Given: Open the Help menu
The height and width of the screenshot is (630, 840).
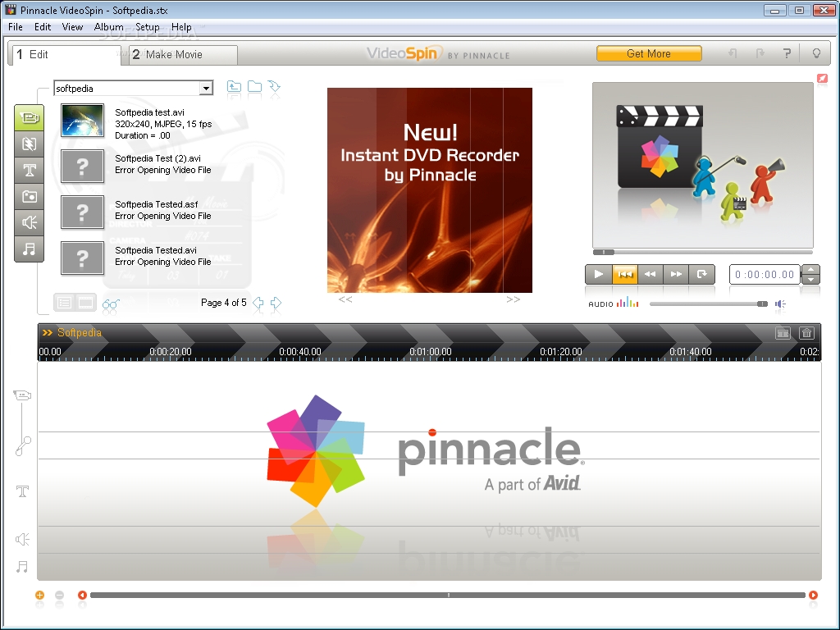Looking at the screenshot, I should 181,27.
